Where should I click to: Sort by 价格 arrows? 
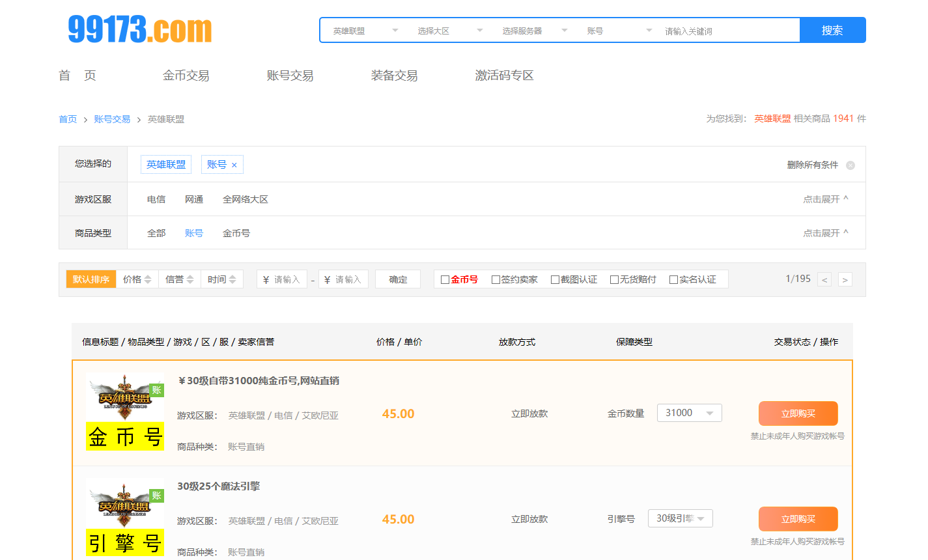(x=148, y=279)
